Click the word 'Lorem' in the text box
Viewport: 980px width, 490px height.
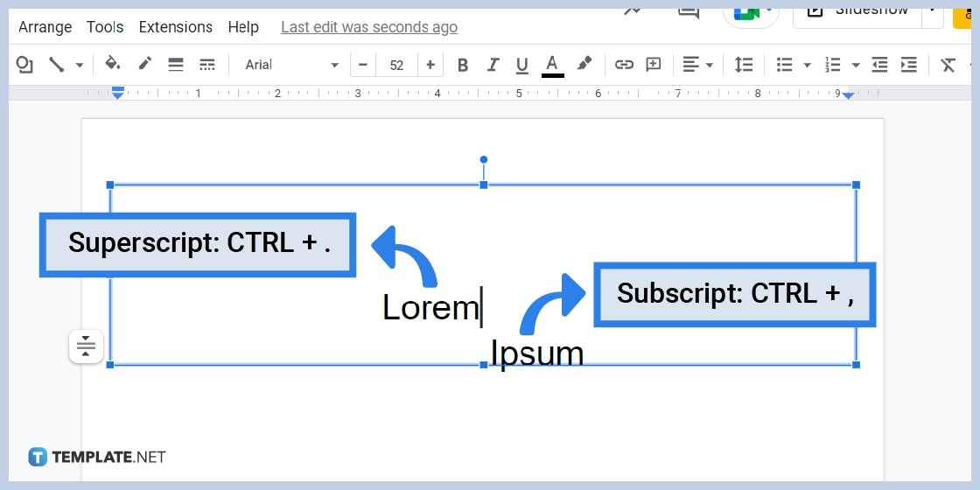tap(430, 307)
